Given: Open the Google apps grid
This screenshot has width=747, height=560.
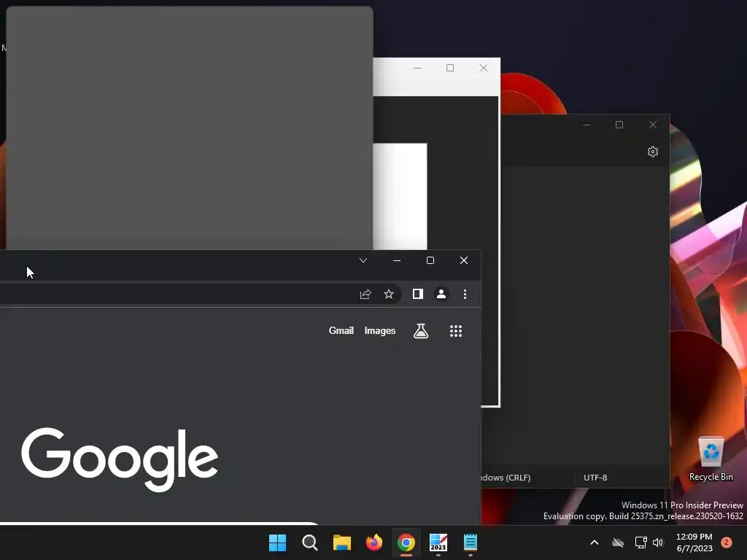Looking at the screenshot, I should coord(456,331).
